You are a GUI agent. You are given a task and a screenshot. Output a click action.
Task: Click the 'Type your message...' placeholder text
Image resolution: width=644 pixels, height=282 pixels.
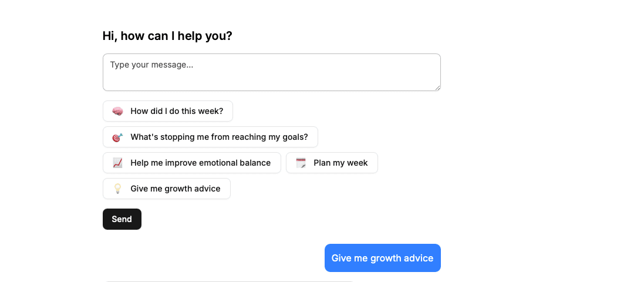151,65
